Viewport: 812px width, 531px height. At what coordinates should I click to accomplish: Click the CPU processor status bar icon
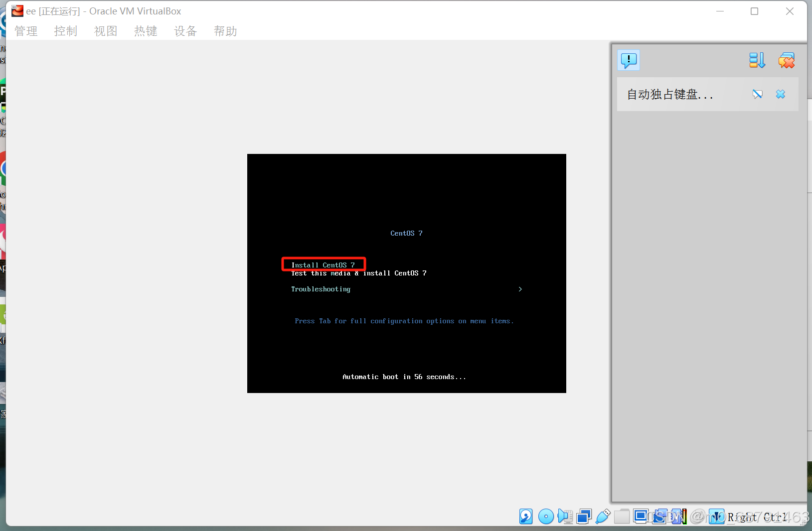pyautogui.click(x=678, y=517)
